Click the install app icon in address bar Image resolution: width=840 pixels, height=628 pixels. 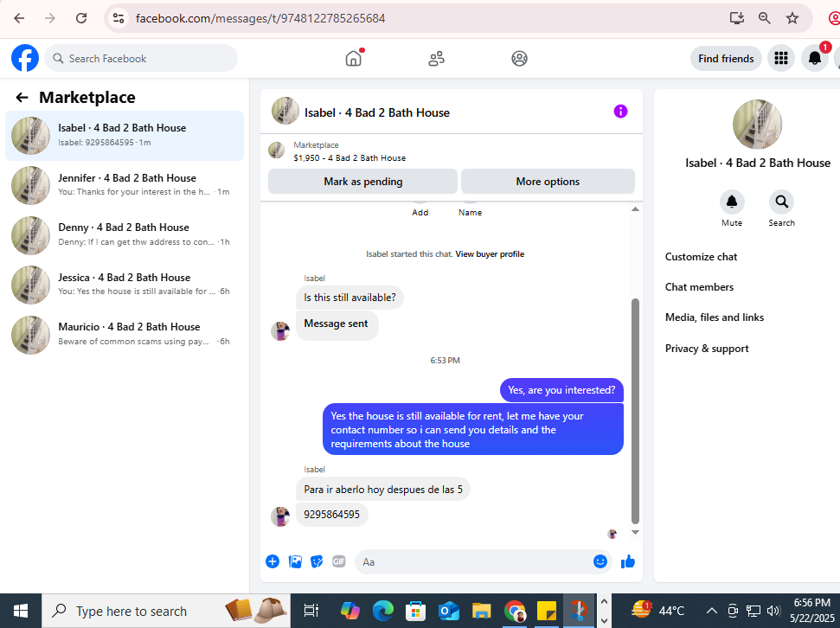pyautogui.click(x=737, y=18)
